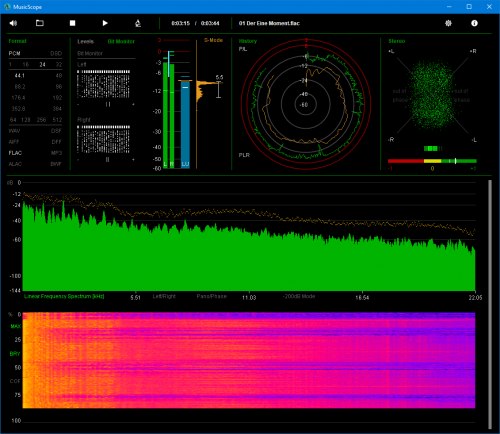Click the microscope analysis icon
The image size is (500, 434).
click(x=138, y=23)
